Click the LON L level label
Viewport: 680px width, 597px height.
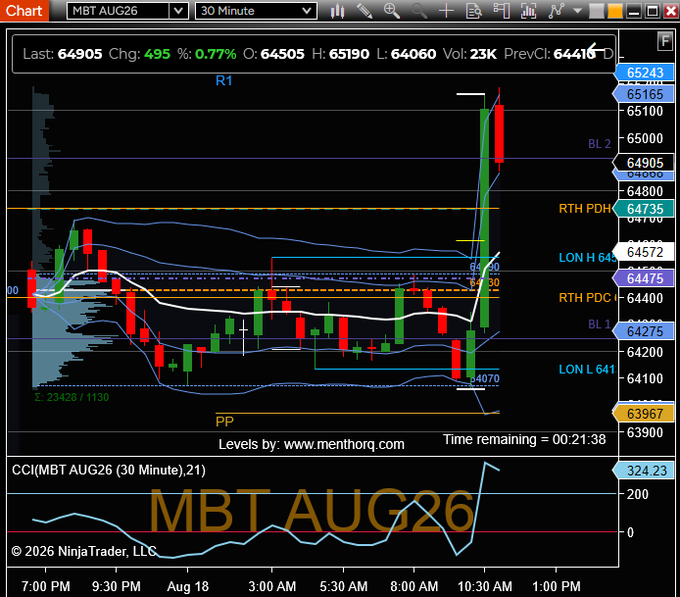(x=587, y=369)
